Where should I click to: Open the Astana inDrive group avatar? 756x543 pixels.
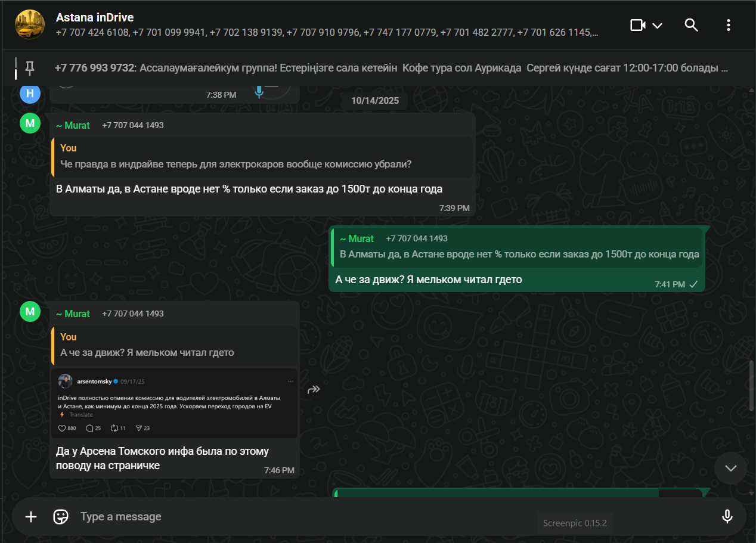pyautogui.click(x=29, y=25)
